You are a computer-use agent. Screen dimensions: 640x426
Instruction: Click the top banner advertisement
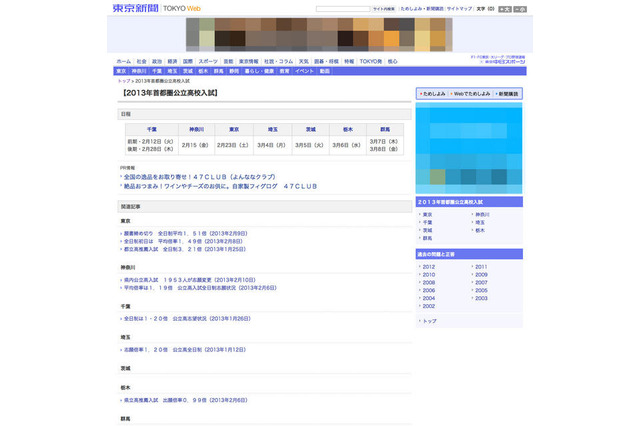(319, 35)
